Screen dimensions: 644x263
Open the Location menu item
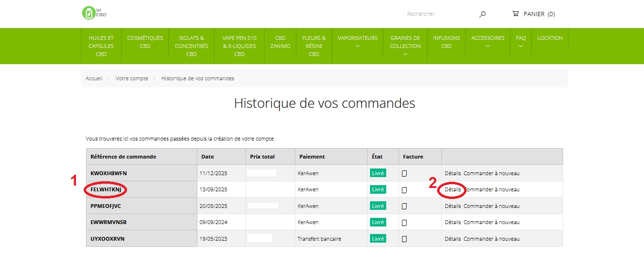pos(550,38)
